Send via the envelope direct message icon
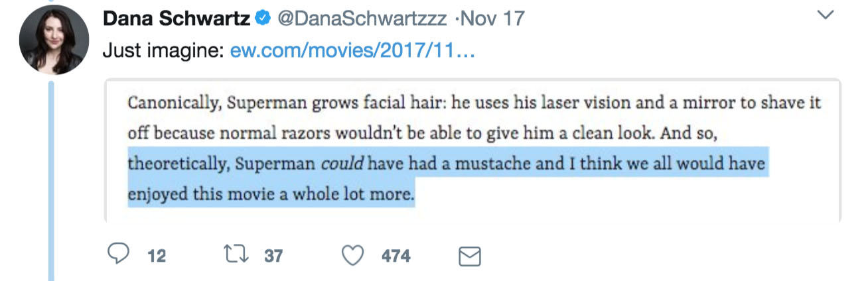Screen dimensions: 868x281 pyautogui.click(x=470, y=256)
